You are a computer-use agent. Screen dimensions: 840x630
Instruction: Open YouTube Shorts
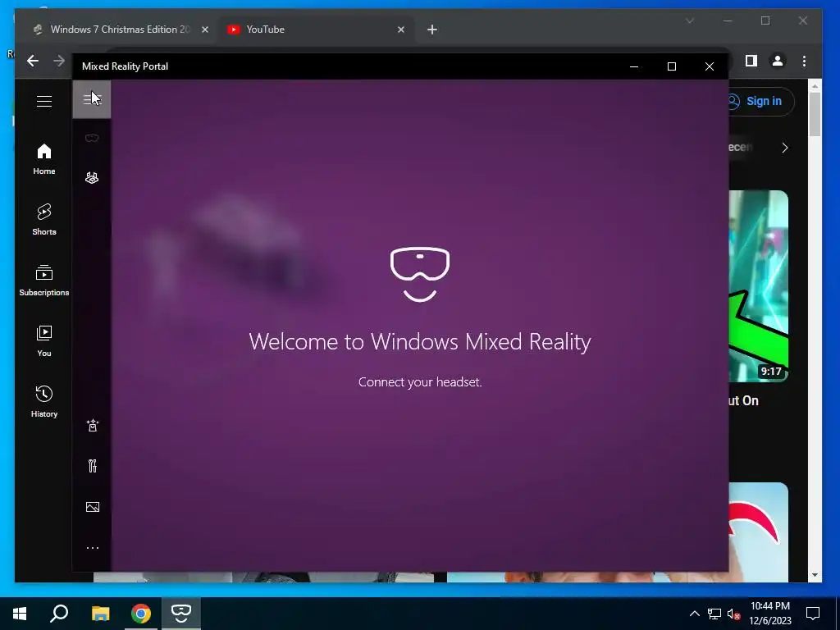coord(44,220)
